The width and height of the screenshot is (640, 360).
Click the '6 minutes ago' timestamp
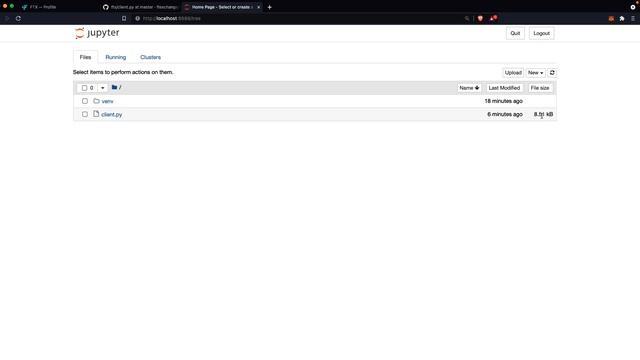[x=504, y=114]
